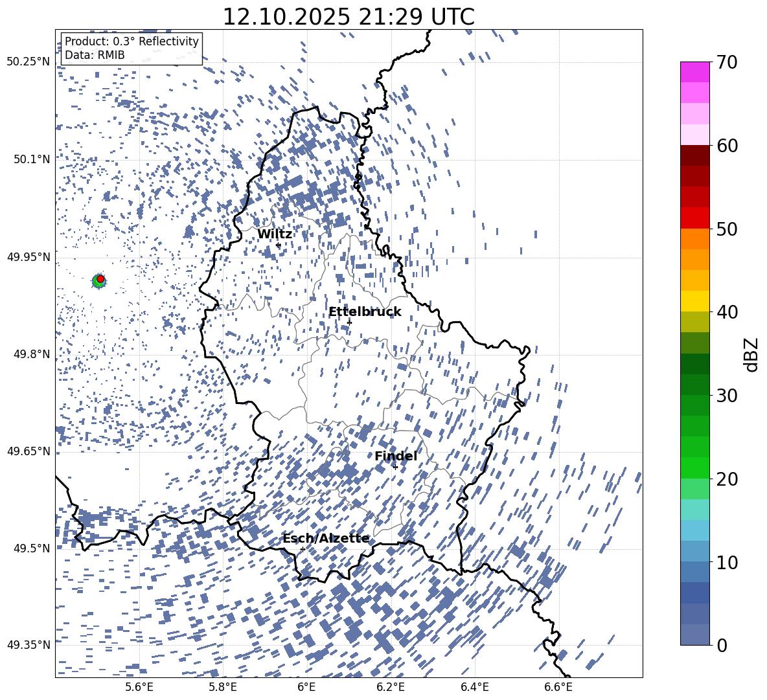Select the Wiltz city label

275,234
